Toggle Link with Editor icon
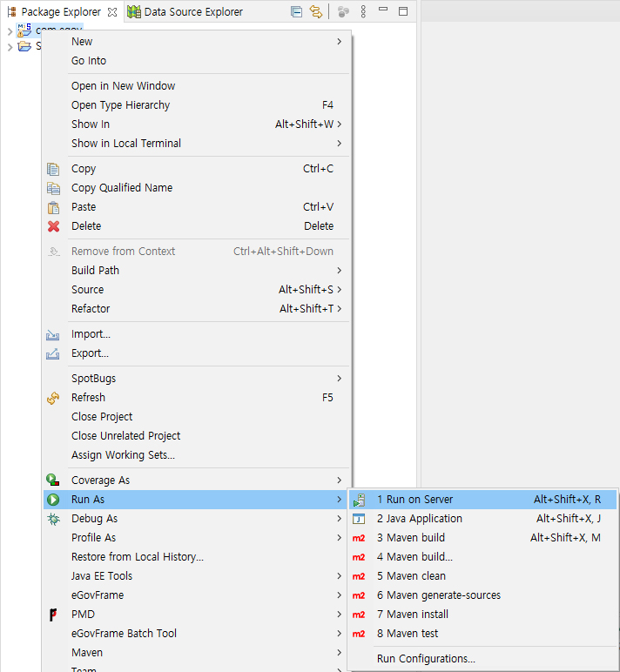Screen dimensions: 620x672 [x=316, y=12]
